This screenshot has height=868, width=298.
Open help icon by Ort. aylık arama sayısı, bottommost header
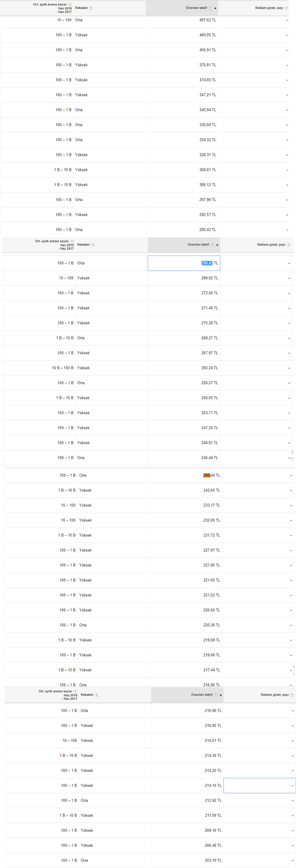pyautogui.click(x=75, y=692)
